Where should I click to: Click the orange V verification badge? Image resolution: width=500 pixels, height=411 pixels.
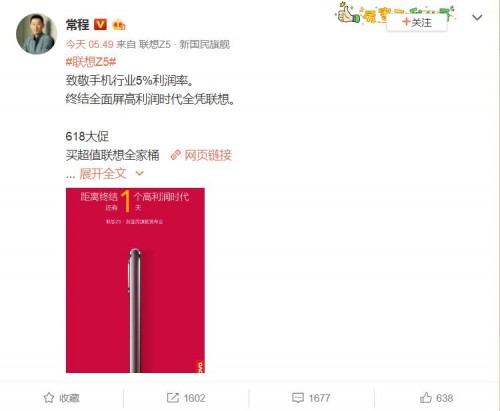[100, 24]
